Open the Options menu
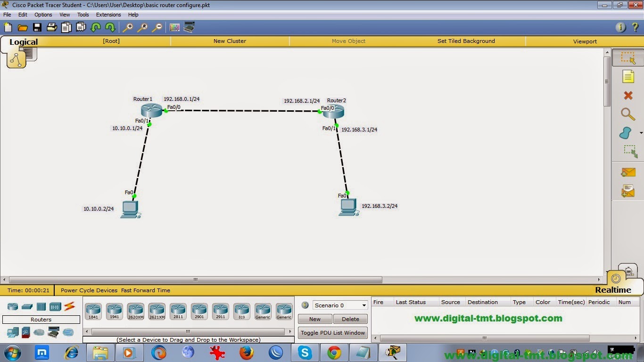 click(43, 15)
